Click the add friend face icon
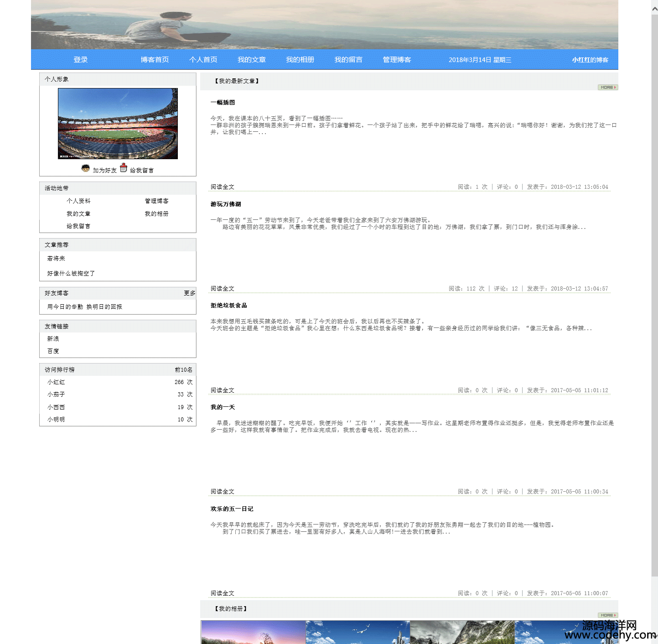Image resolution: width=658 pixels, height=644 pixels. [86, 168]
